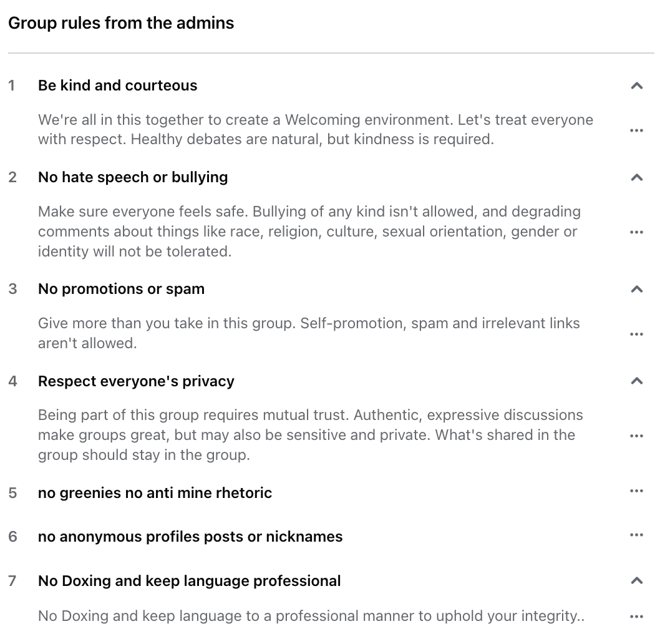This screenshot has height=644, width=665.
Task: Click the 'No hate speech or bullying' title
Action: tap(133, 177)
